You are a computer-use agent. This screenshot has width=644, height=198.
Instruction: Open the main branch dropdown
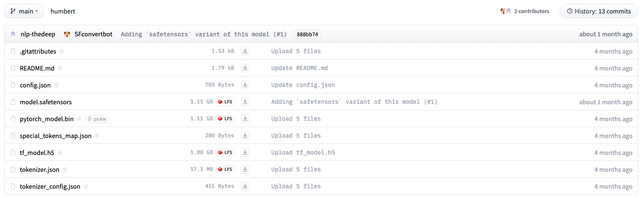24,11
